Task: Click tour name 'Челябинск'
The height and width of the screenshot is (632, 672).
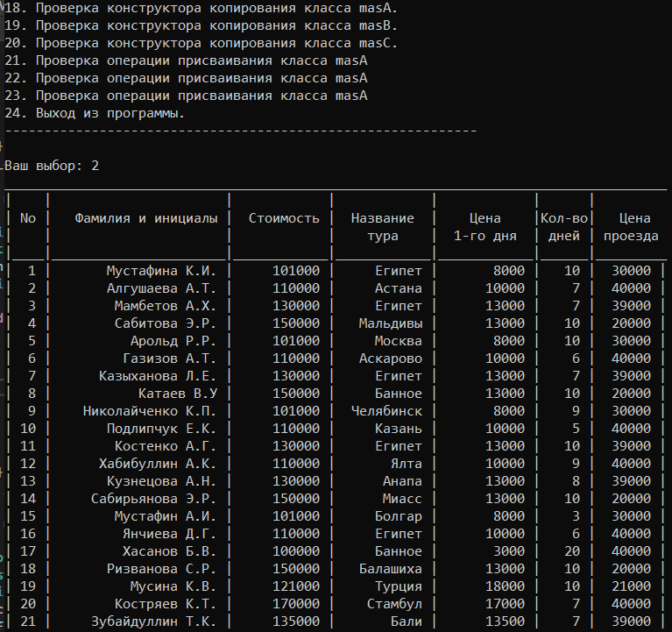Action: tap(387, 412)
